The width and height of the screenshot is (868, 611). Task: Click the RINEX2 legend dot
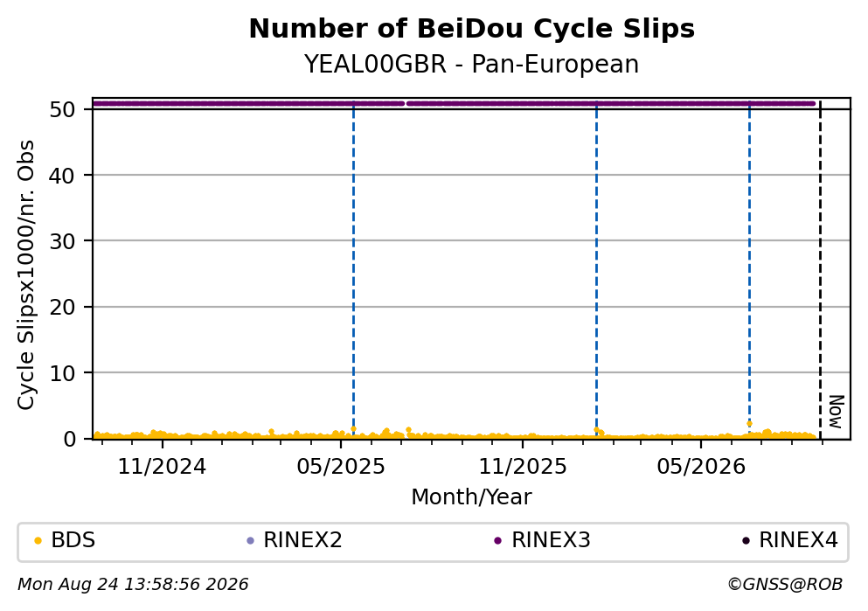(250, 541)
